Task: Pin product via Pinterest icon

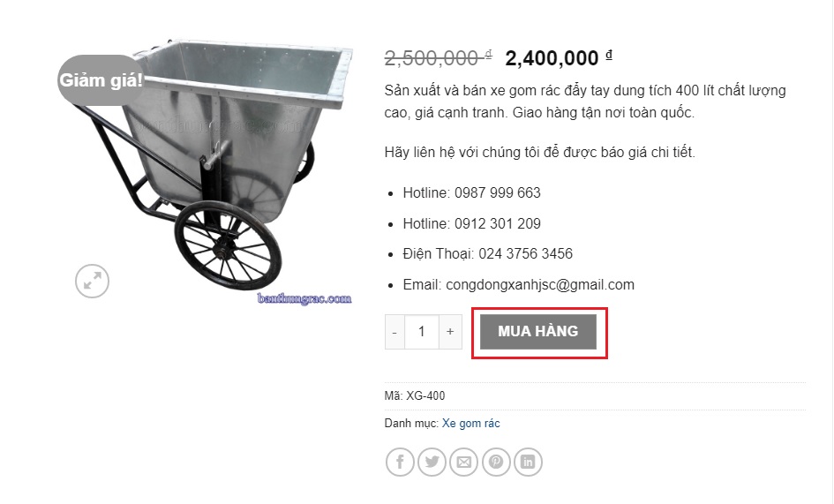Action: pyautogui.click(x=496, y=462)
